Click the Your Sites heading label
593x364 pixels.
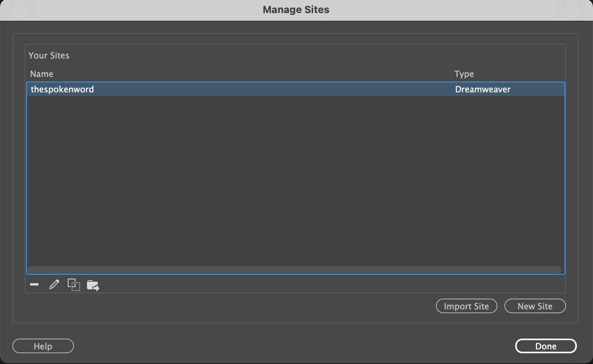49,55
